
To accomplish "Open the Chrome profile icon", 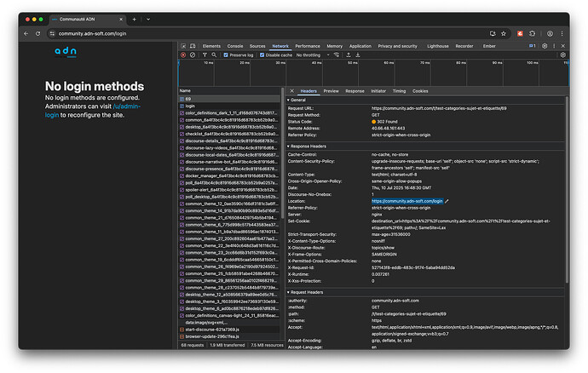I will click(x=550, y=34).
